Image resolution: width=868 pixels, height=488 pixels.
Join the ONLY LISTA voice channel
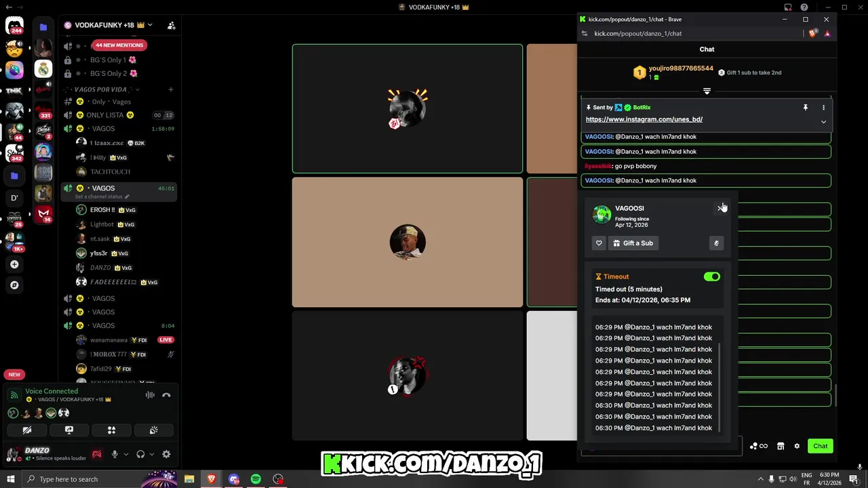click(119, 115)
